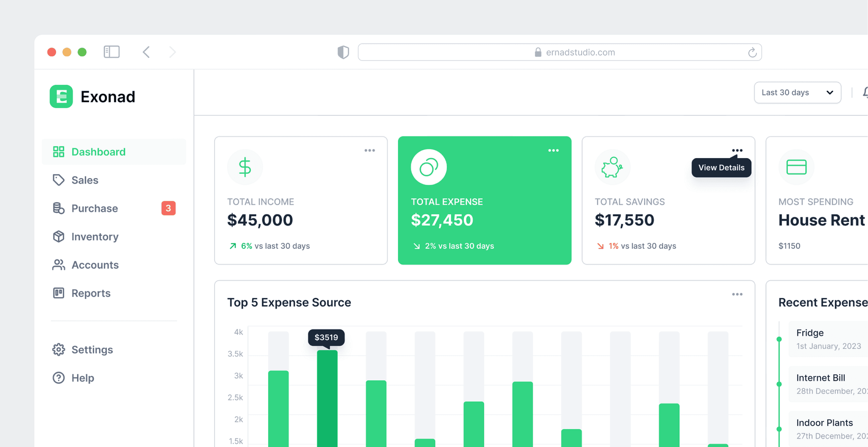868x447 pixels.
Task: Click the browser forward arrow
Action: tap(173, 52)
